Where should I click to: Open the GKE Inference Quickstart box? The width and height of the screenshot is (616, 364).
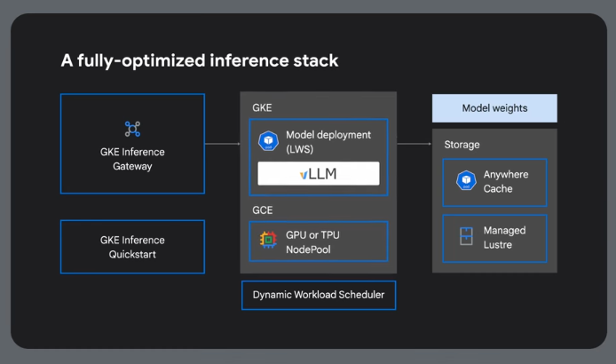tap(132, 247)
